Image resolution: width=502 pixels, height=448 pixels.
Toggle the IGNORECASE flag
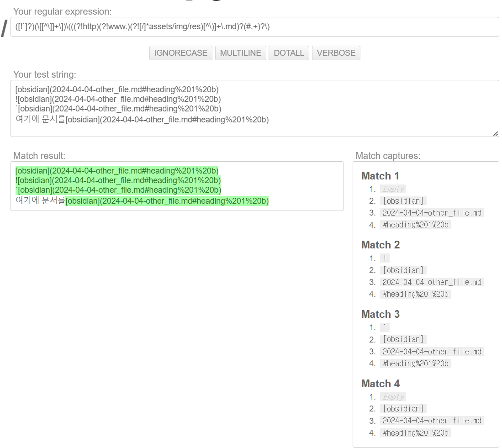click(x=180, y=53)
